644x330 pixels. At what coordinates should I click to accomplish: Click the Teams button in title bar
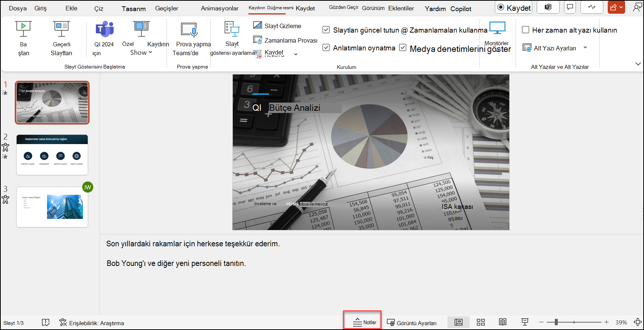(x=548, y=7)
